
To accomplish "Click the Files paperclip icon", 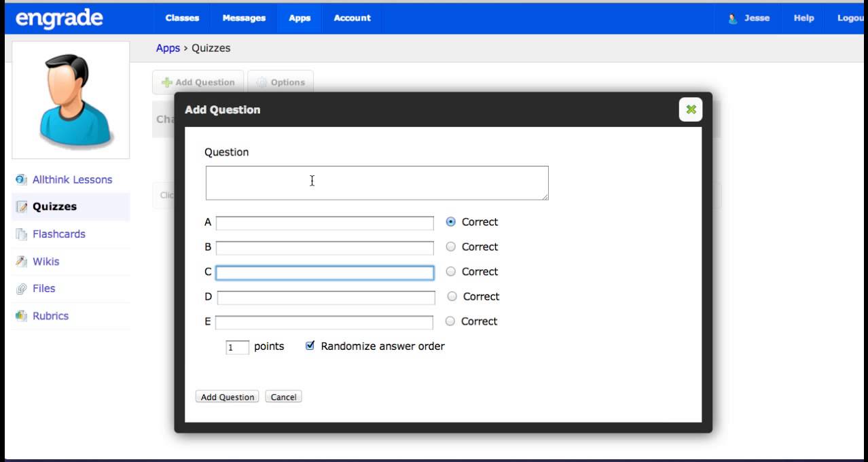I will click(21, 289).
